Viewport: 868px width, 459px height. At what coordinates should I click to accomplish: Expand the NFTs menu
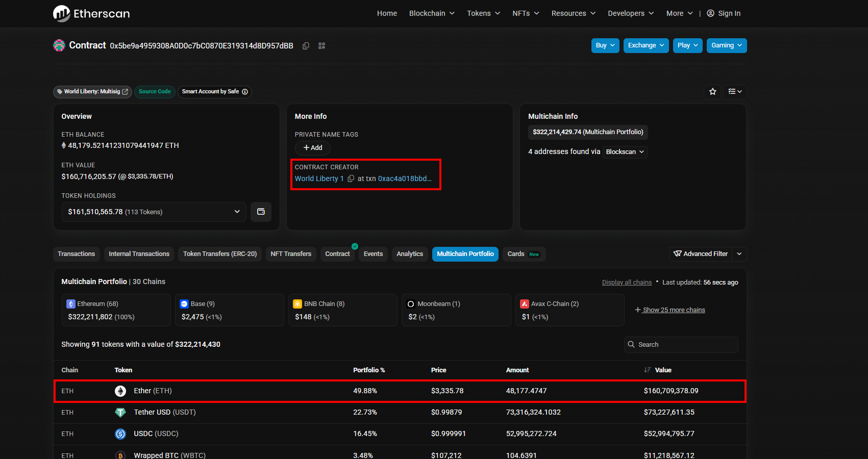point(526,13)
